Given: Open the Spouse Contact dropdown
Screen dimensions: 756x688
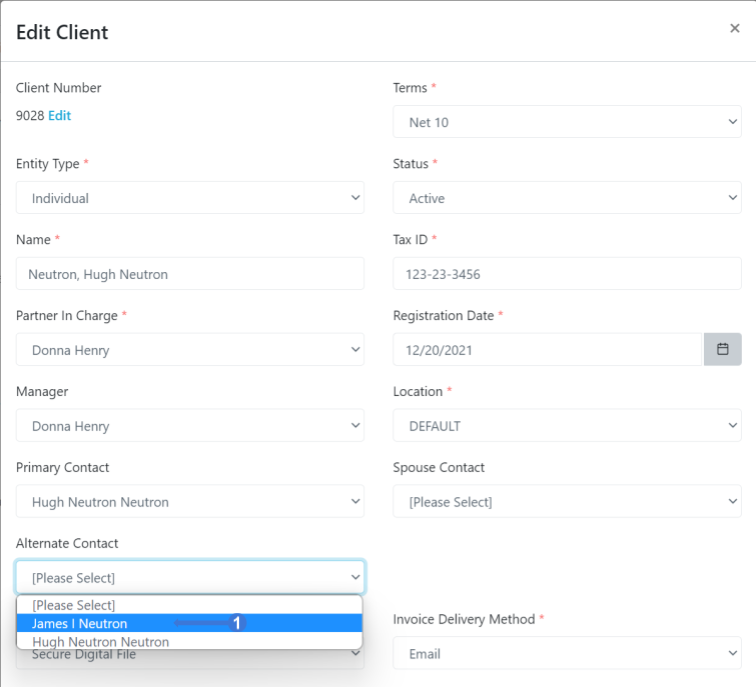Looking at the screenshot, I should 567,501.
